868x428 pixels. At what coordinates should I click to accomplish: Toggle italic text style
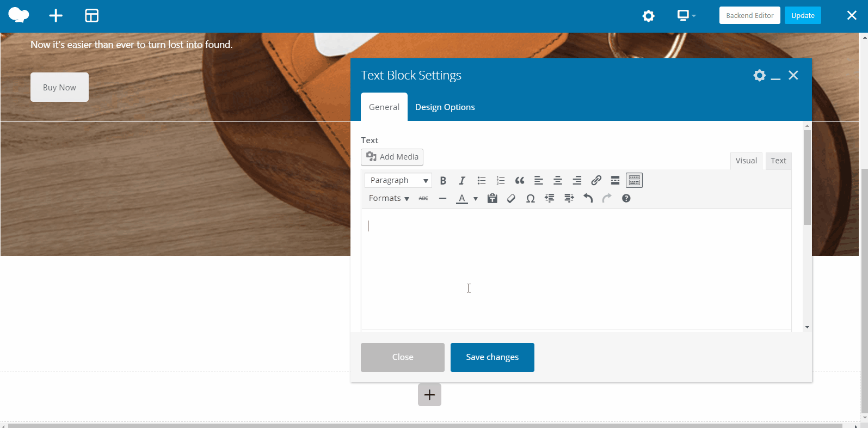pyautogui.click(x=462, y=181)
